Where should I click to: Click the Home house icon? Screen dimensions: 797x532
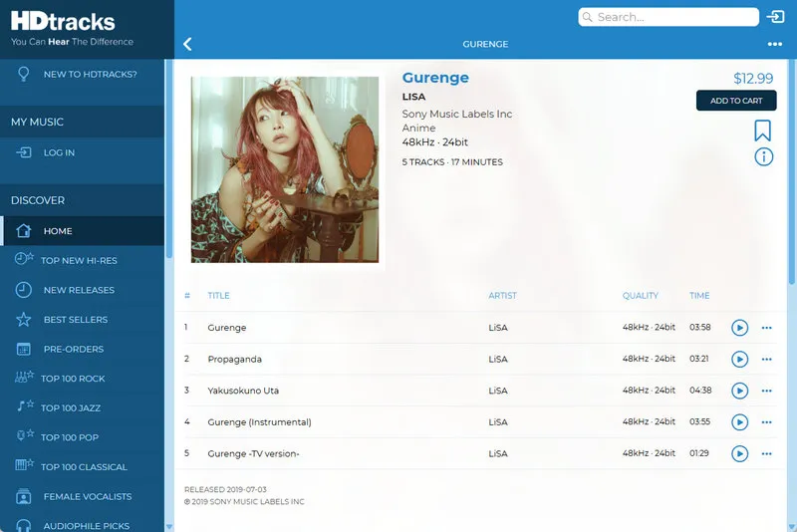coord(23,231)
